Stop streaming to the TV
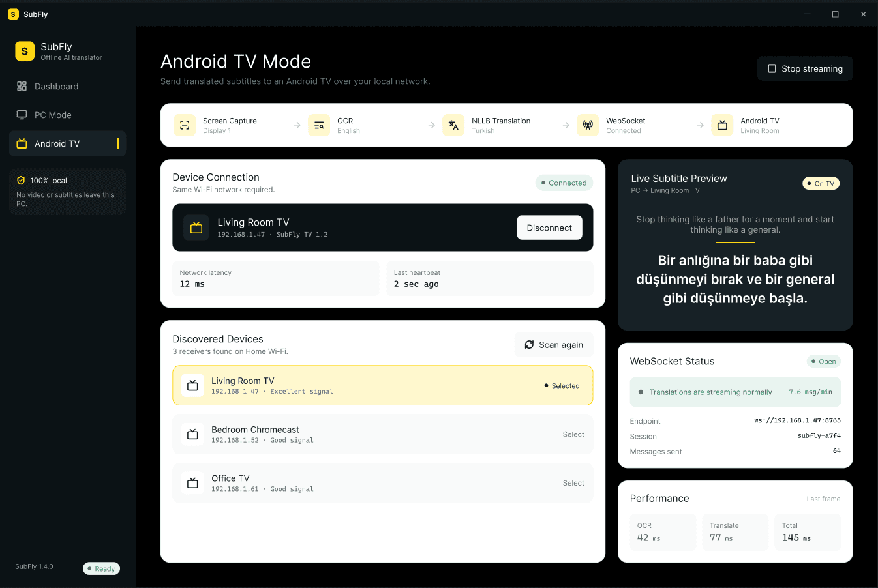The image size is (878, 588). [x=805, y=68]
